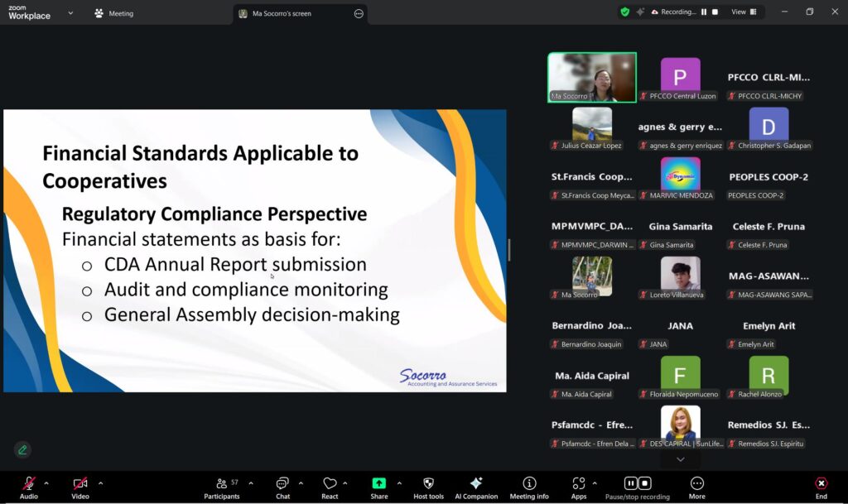Viewport: 848px width, 504px height.
Task: Launch the AI Companion
Action: pos(476,484)
